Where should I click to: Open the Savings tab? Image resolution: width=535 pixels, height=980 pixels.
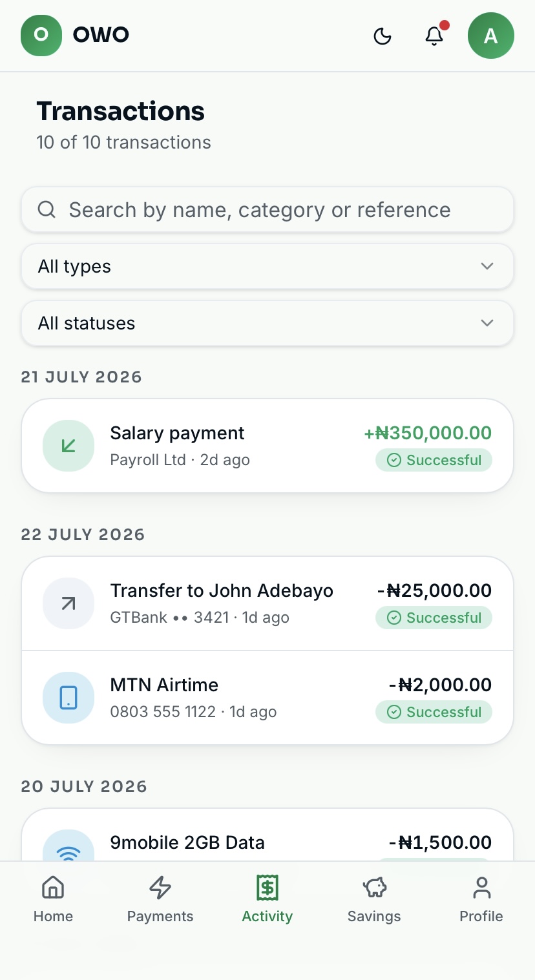pos(374,899)
